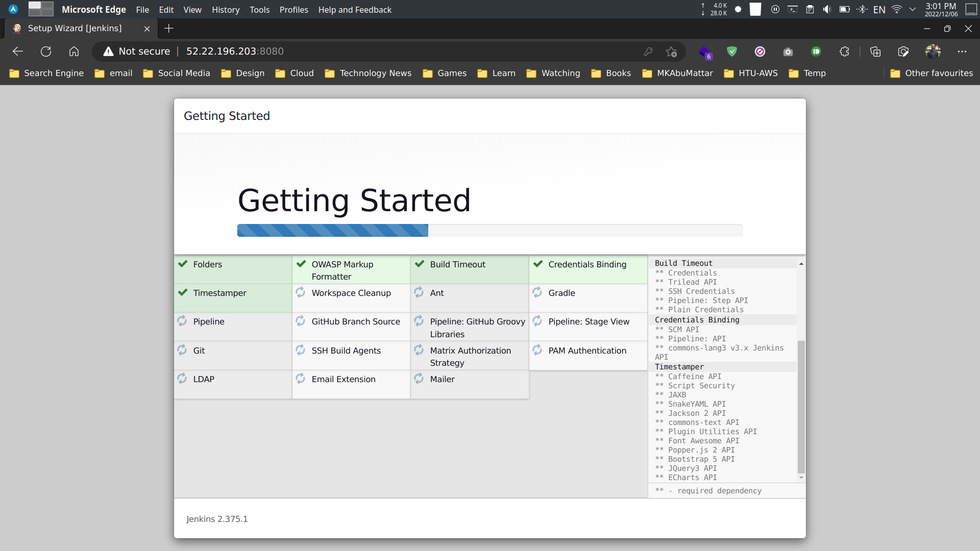Expand the system tray chevron
This screenshot has height=551, width=980.
[x=913, y=9]
